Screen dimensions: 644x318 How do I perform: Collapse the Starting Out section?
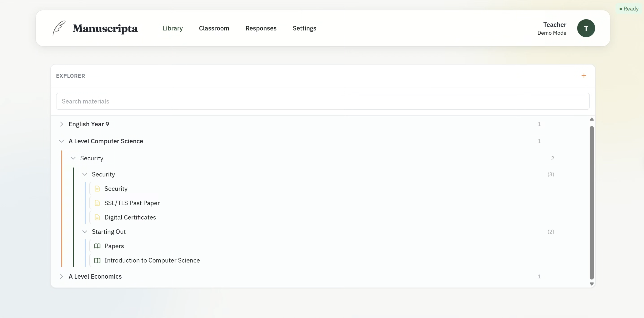tap(85, 231)
